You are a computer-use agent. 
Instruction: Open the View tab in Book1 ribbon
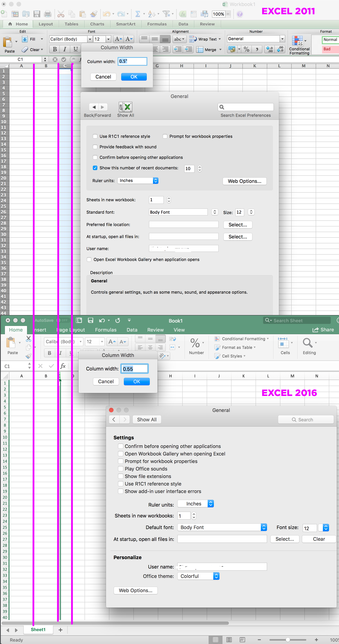[x=179, y=330]
